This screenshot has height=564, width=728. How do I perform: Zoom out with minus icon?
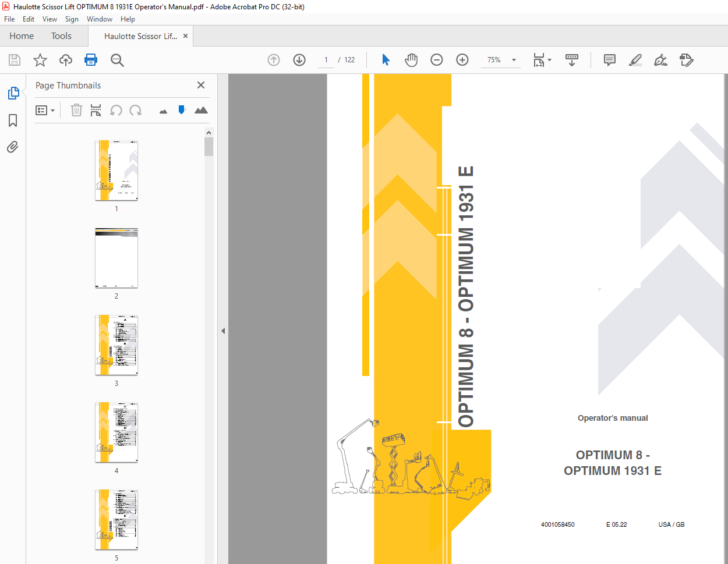pyautogui.click(x=437, y=60)
